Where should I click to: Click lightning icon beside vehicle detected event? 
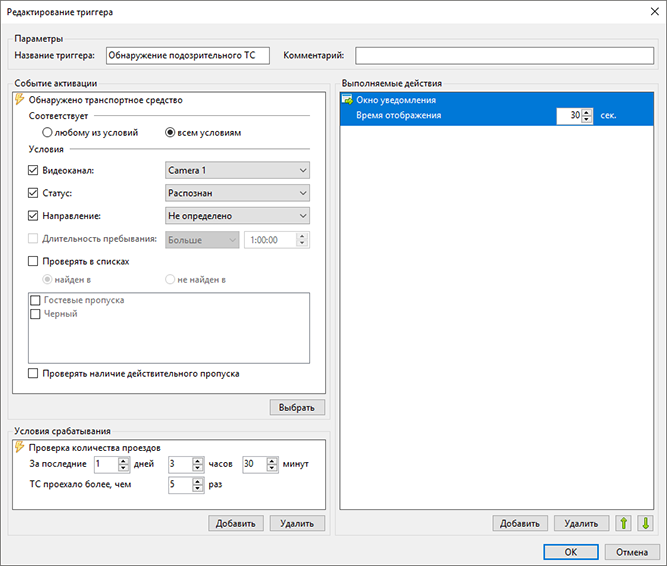point(20,100)
